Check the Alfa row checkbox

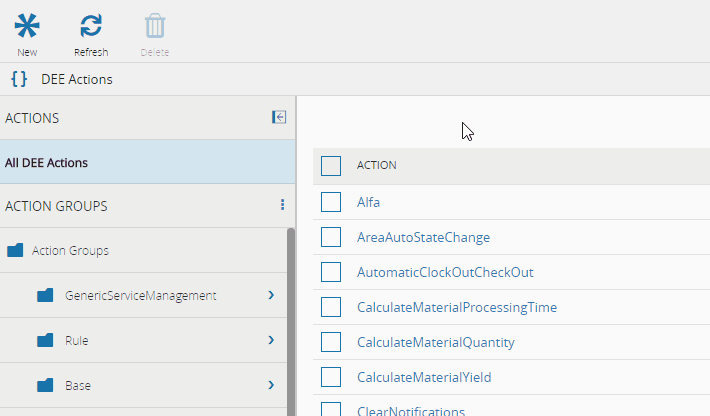[x=331, y=202]
